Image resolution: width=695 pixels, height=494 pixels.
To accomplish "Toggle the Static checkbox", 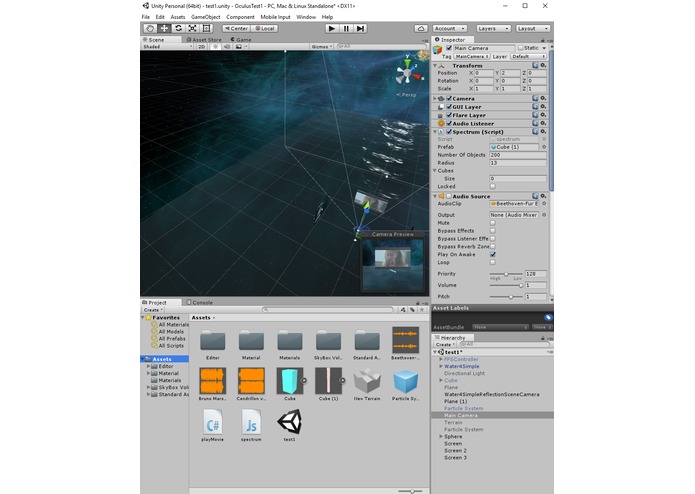I will [x=520, y=48].
